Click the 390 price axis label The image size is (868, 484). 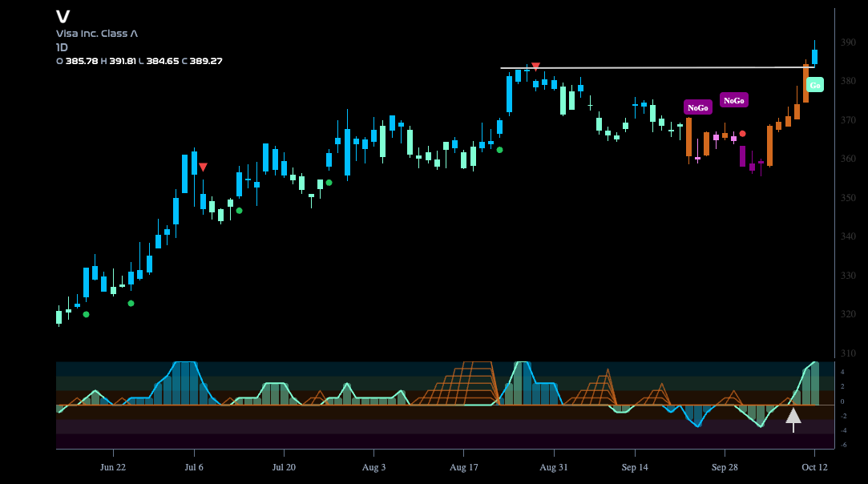pyautogui.click(x=848, y=42)
